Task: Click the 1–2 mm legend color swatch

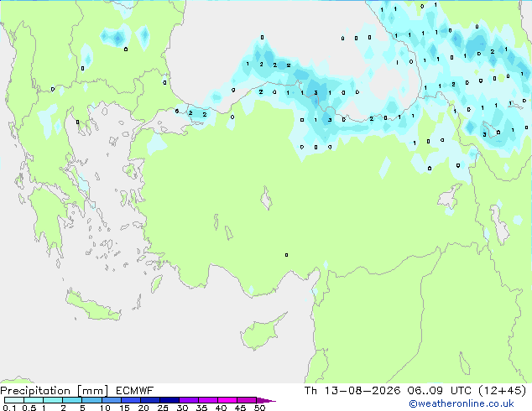Action: 53,400
